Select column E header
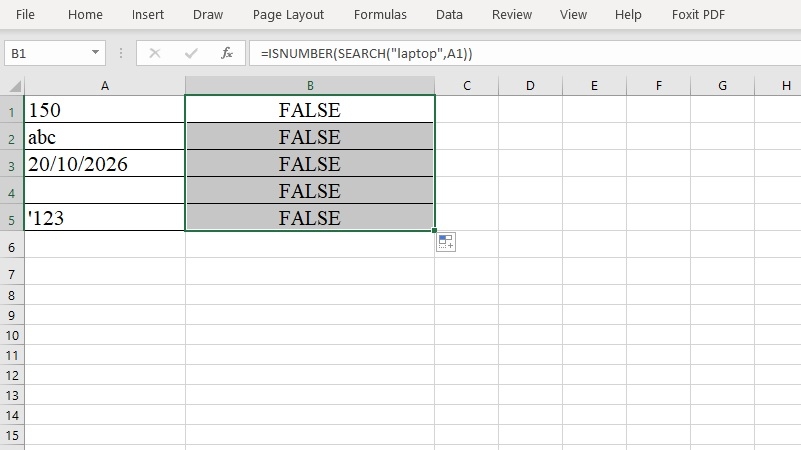 [x=594, y=86]
